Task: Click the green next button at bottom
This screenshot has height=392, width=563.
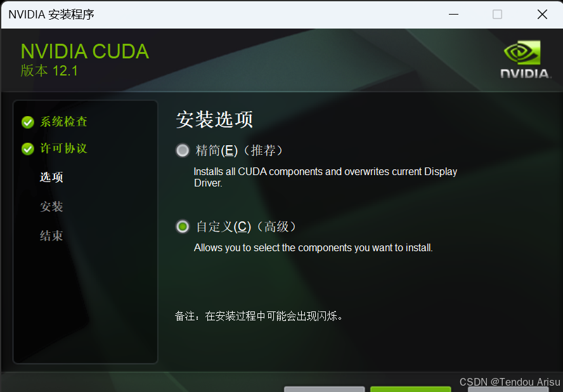Action: pyautogui.click(x=410, y=389)
